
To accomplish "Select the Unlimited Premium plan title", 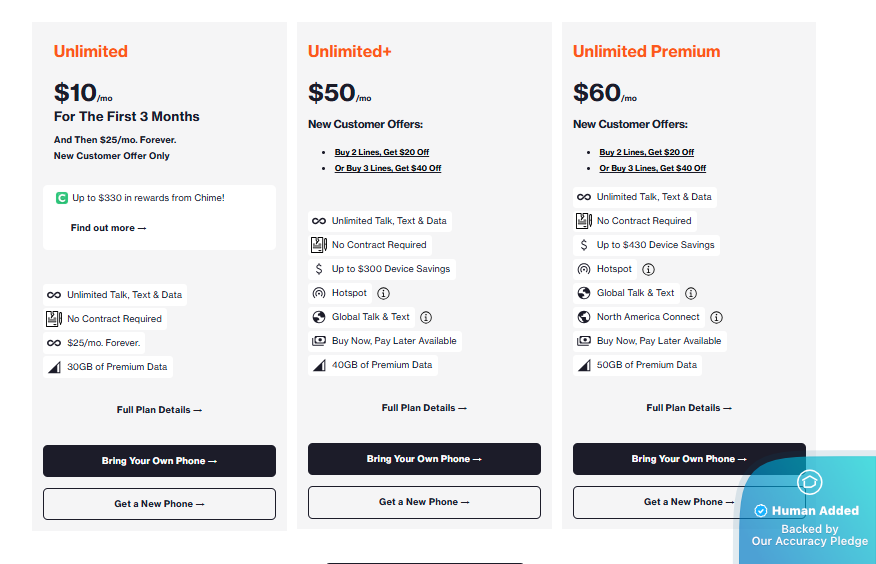I will tap(646, 52).
